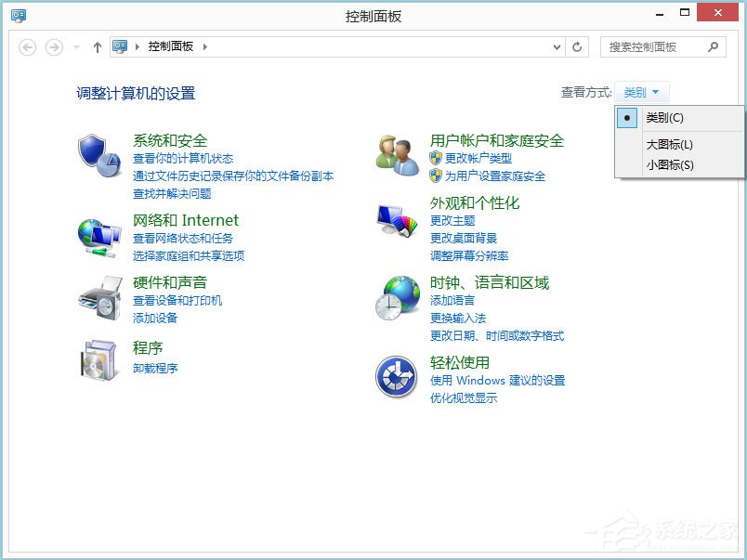This screenshot has height=560, width=747.
Task: Click inside the 搜索控制面板 search box
Action: pyautogui.click(x=662, y=46)
